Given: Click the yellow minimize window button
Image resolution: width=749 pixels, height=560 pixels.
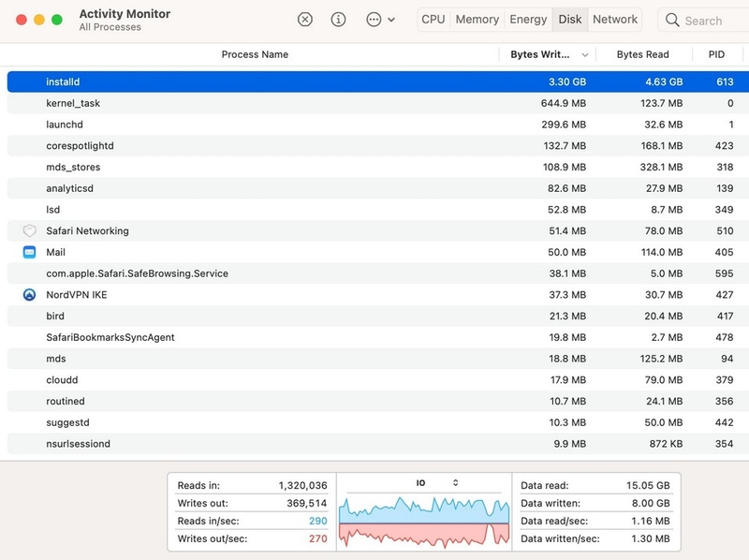Looking at the screenshot, I should click(39, 20).
